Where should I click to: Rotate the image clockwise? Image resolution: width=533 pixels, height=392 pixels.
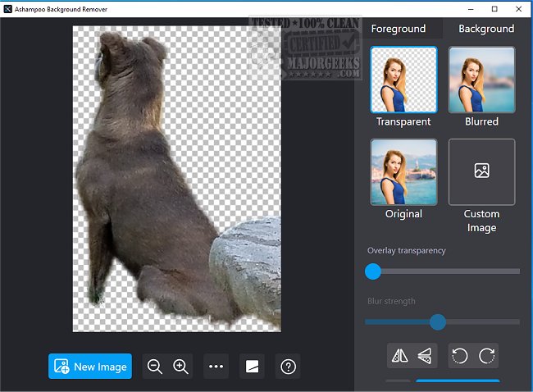click(486, 355)
